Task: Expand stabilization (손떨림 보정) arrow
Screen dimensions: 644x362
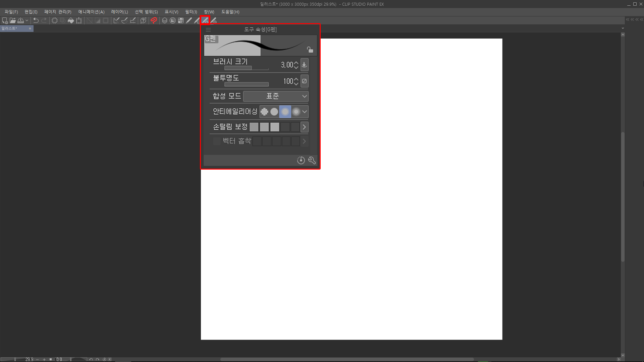Action: point(304,127)
